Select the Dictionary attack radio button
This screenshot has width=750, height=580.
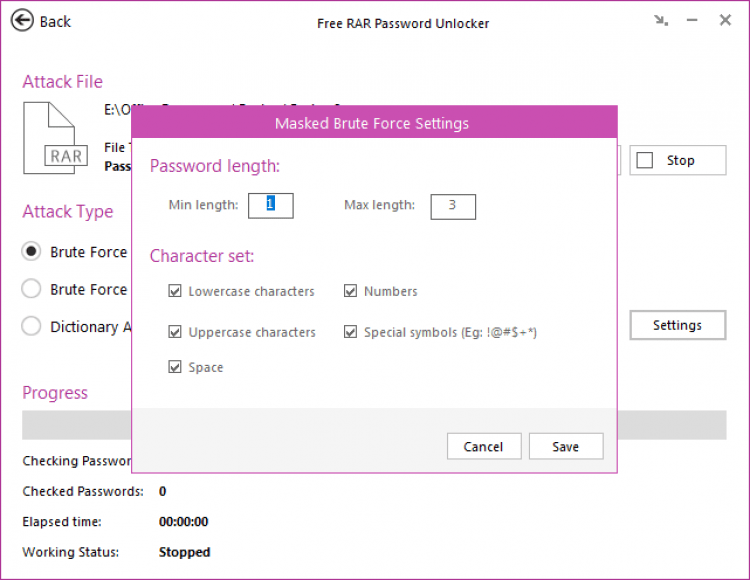(32, 326)
